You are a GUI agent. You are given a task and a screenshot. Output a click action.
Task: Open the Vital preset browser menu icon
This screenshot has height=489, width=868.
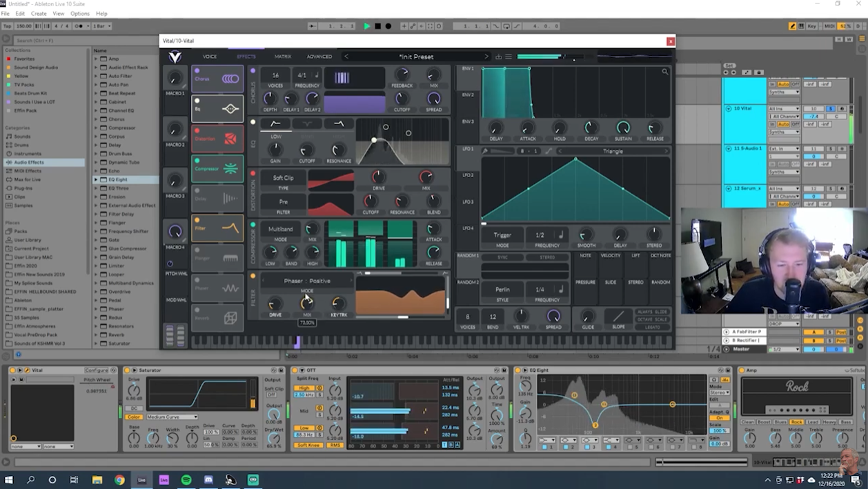pyautogui.click(x=509, y=57)
